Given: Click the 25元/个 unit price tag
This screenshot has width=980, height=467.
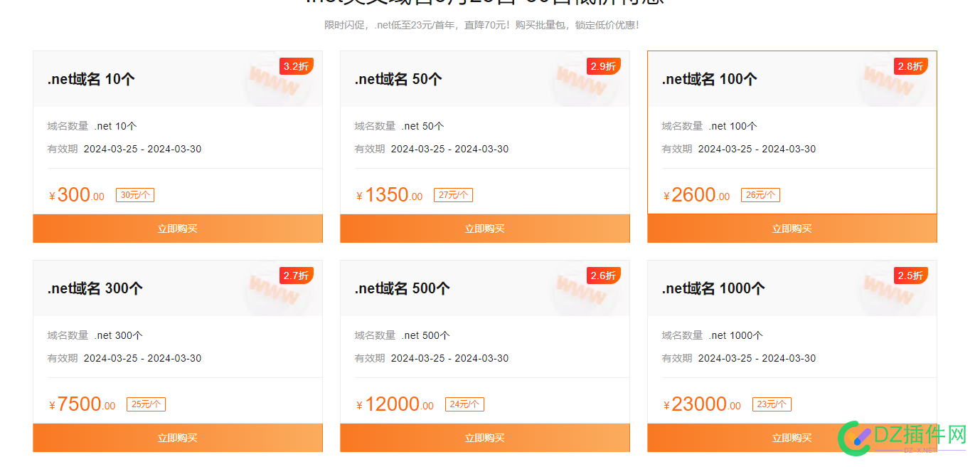Looking at the screenshot, I should (146, 404).
